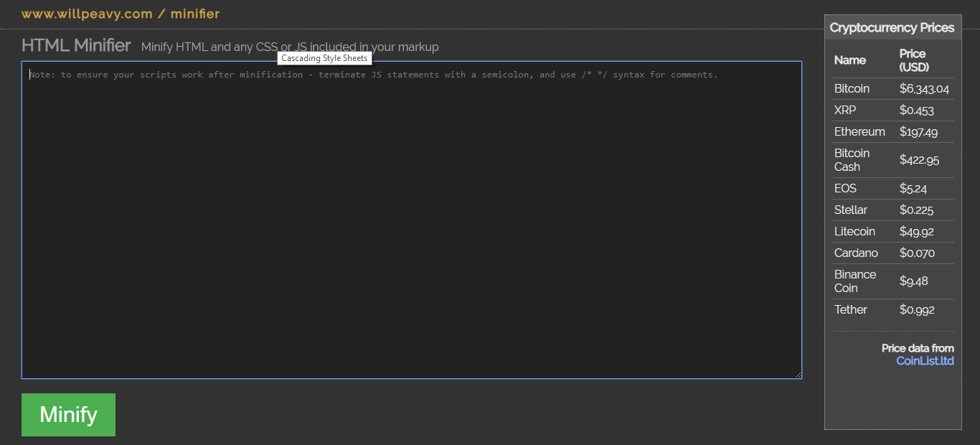Click the HTML Minifier heading
The image size is (980, 445).
pyautogui.click(x=76, y=45)
